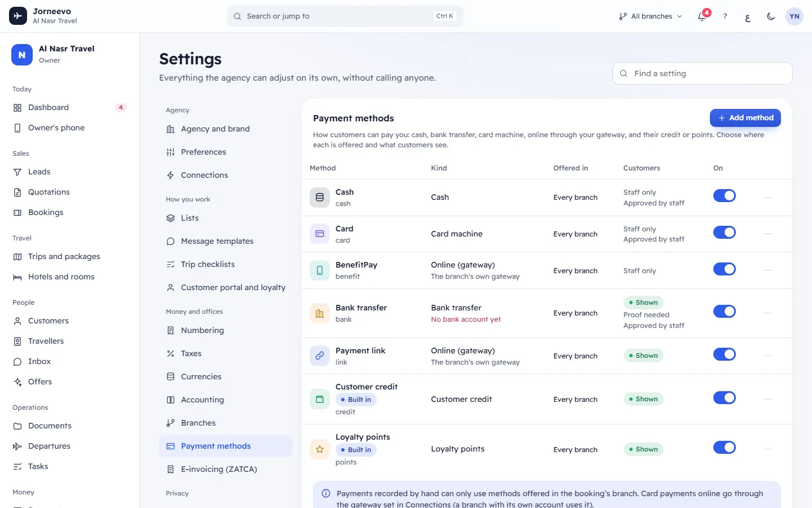Click the help question mark icon
Viewport: 812px width, 508px height.
pos(725,16)
